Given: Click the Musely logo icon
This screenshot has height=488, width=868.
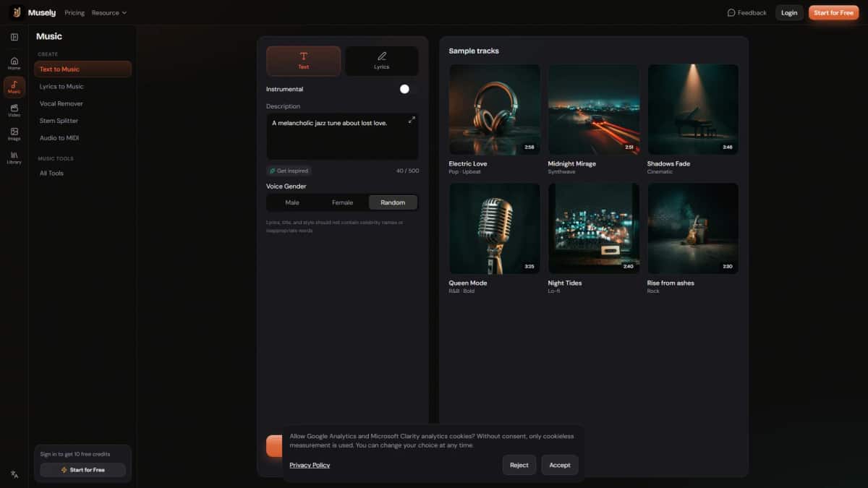Looking at the screenshot, I should (16, 12).
